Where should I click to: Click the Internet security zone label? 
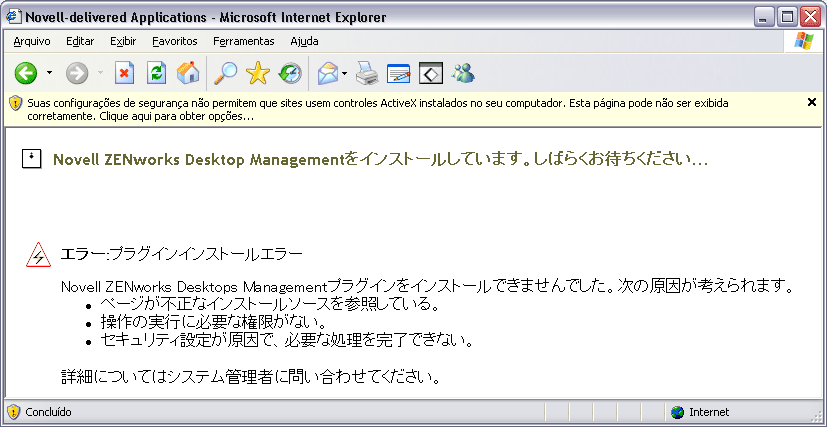709,412
